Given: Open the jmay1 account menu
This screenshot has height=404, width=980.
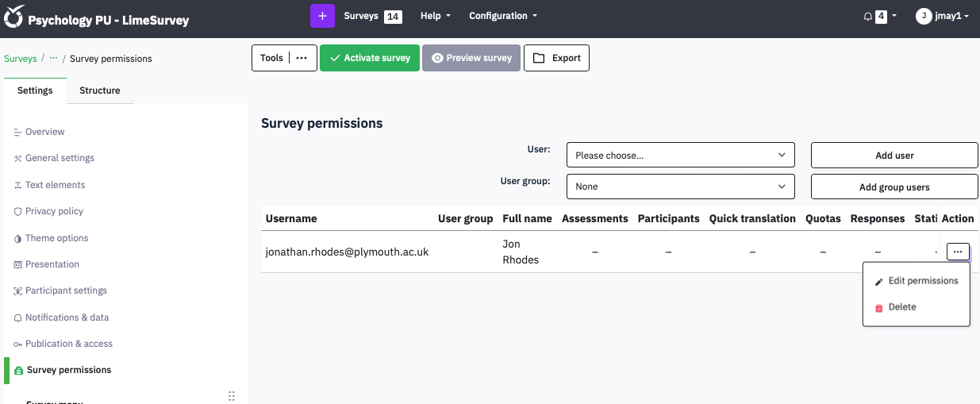Looking at the screenshot, I should point(943,16).
